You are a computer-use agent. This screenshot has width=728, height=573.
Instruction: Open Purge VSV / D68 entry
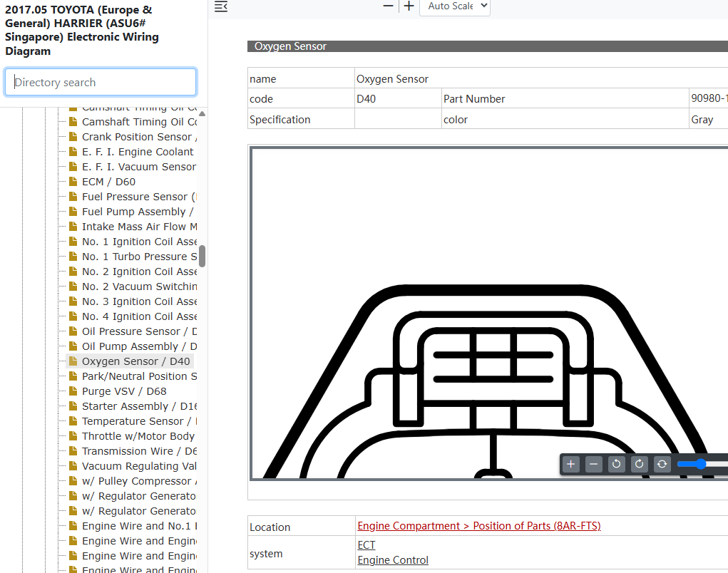tap(124, 391)
